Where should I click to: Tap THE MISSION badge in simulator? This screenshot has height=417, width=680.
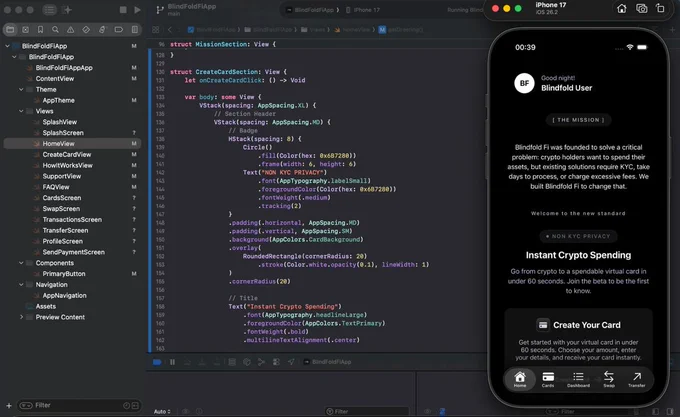point(578,120)
